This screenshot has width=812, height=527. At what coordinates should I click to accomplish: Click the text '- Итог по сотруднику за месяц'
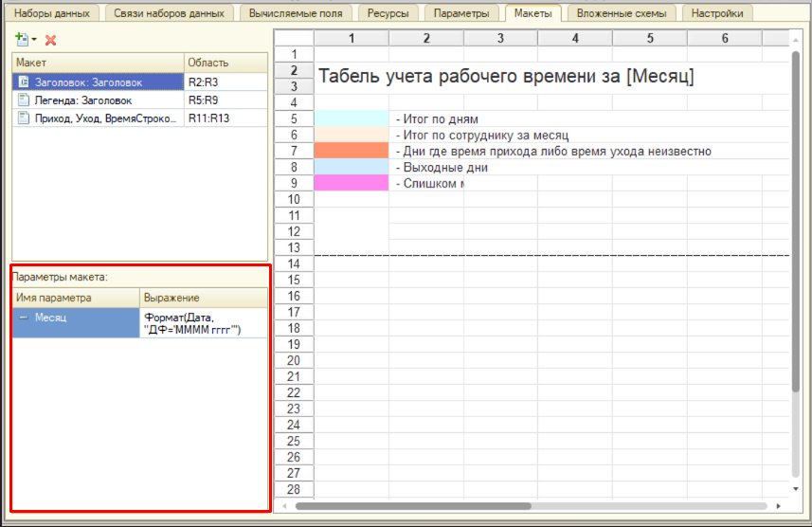(x=482, y=136)
